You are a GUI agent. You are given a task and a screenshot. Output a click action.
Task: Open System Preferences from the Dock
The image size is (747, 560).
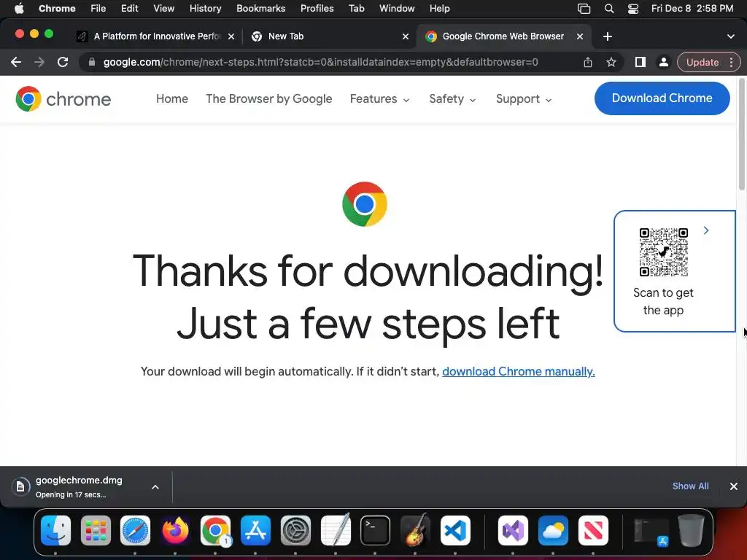pos(295,530)
